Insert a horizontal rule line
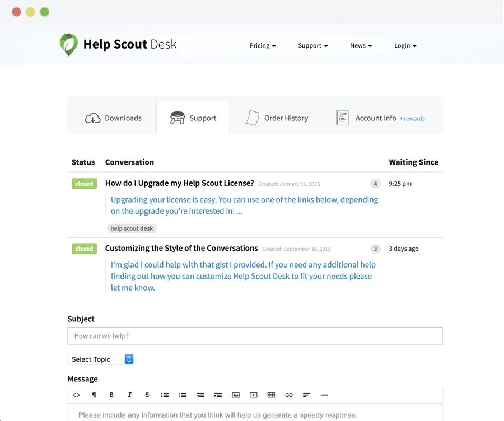The width and height of the screenshot is (504, 421). point(324,395)
